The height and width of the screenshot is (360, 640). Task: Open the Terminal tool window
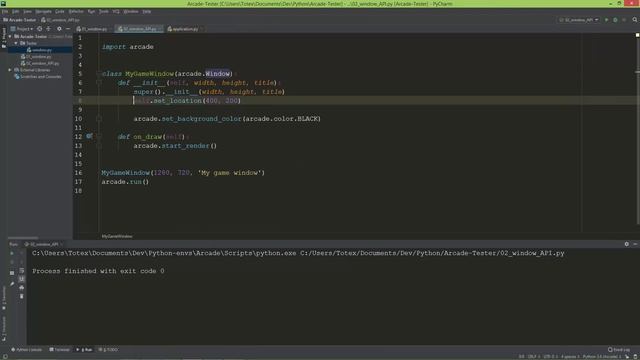[60, 350]
